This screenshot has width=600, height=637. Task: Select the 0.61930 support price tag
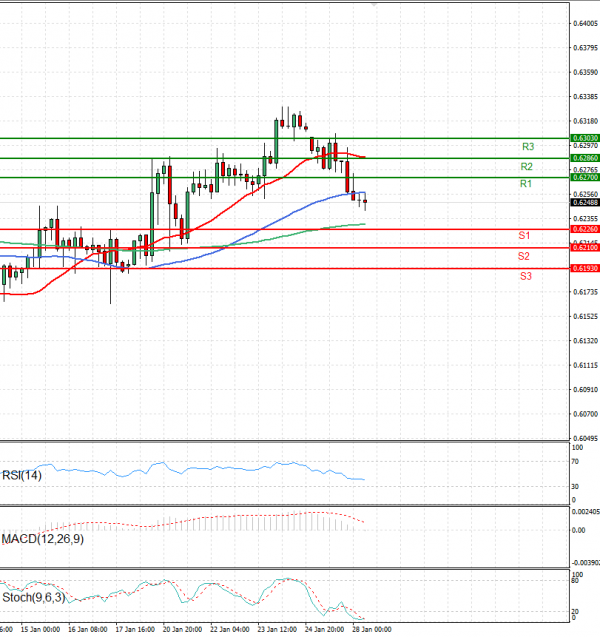point(585,269)
